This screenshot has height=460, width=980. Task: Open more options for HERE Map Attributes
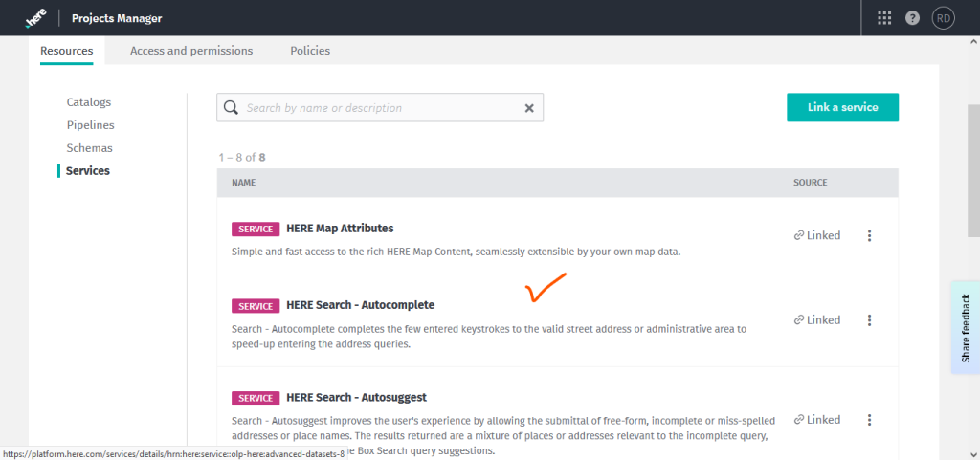869,236
